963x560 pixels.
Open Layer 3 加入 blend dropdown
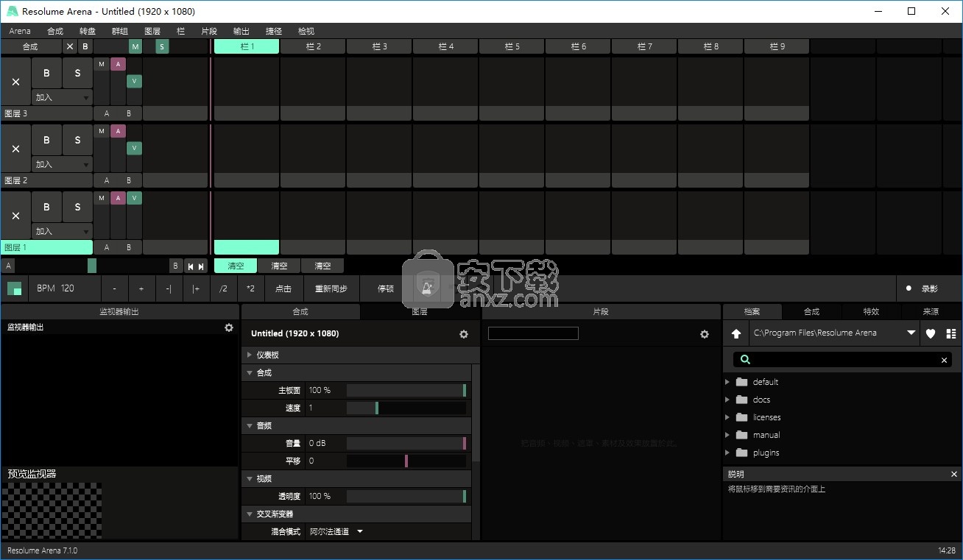coord(62,97)
